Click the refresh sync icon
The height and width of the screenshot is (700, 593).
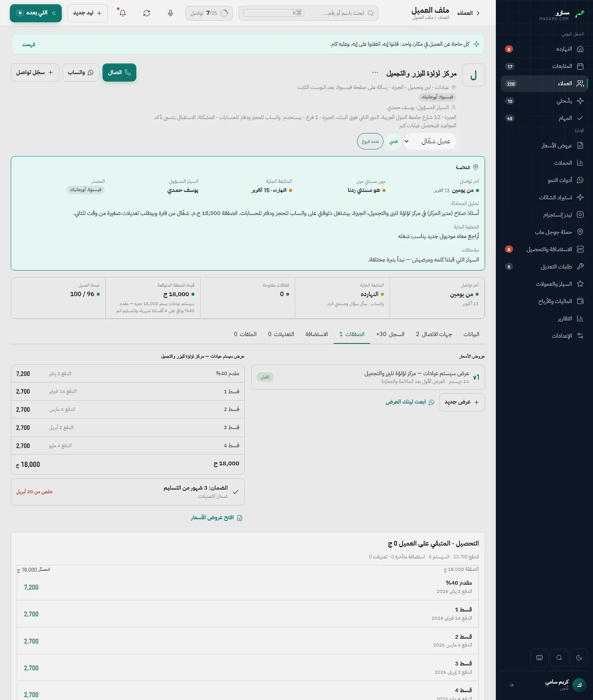pos(147,13)
